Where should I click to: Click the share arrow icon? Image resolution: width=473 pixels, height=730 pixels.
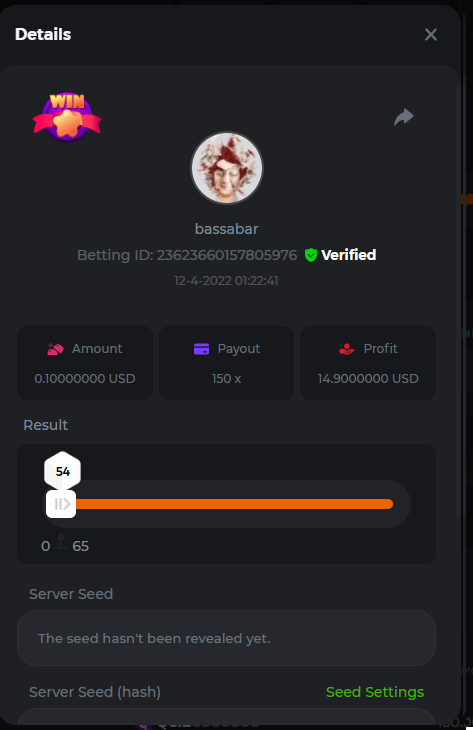point(404,117)
